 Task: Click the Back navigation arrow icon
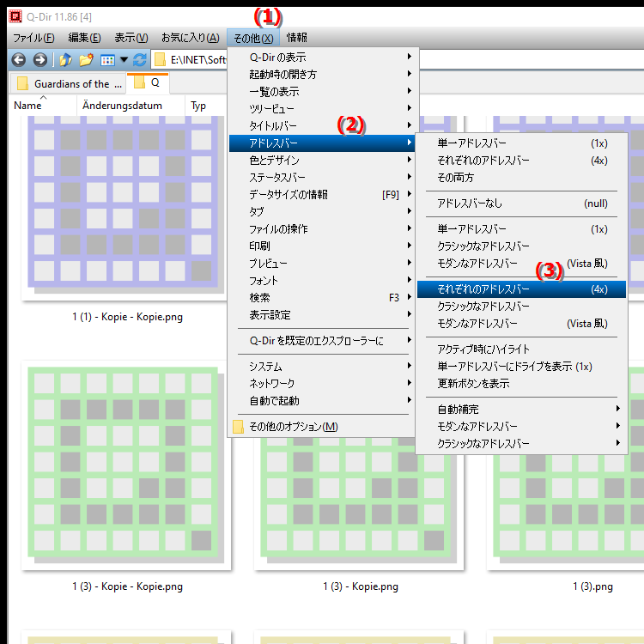(x=19, y=60)
